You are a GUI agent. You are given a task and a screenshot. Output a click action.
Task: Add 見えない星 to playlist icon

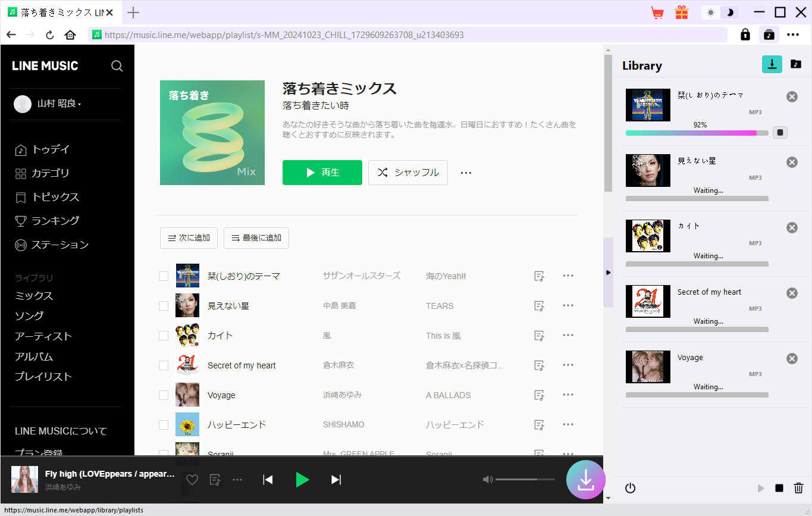coord(540,306)
